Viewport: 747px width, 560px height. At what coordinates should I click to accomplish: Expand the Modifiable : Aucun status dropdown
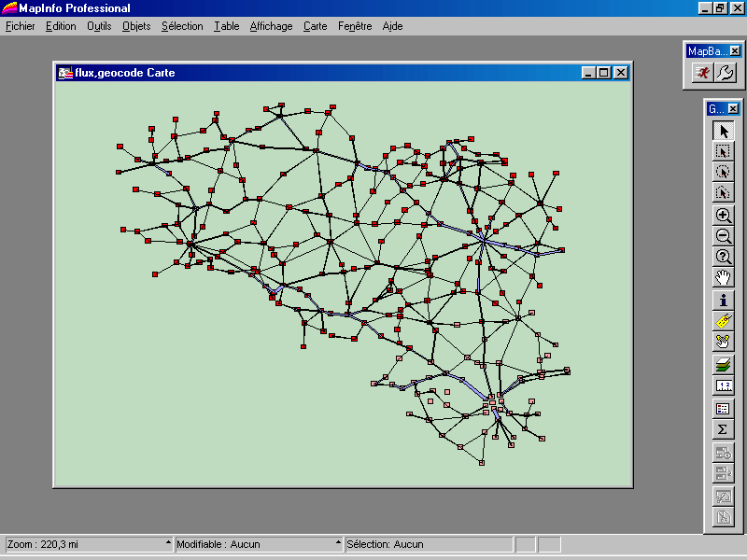click(338, 544)
